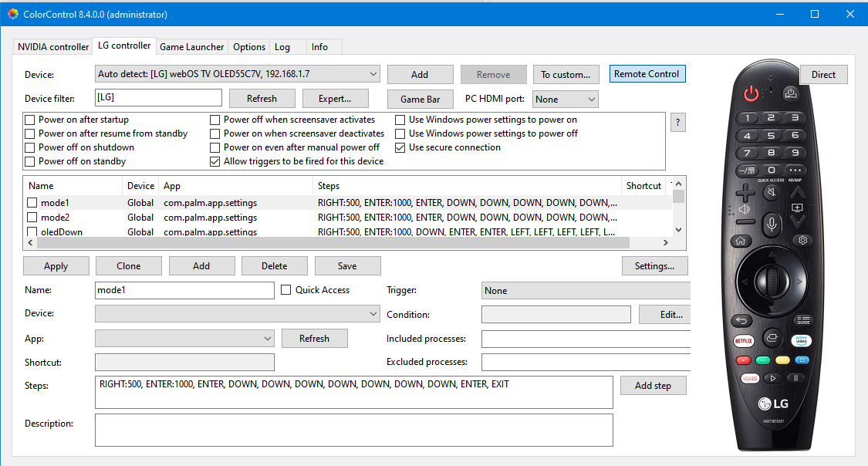Image resolution: width=868 pixels, height=466 pixels.
Task: Switch to the NVIDIA controller tab
Action: (x=53, y=47)
